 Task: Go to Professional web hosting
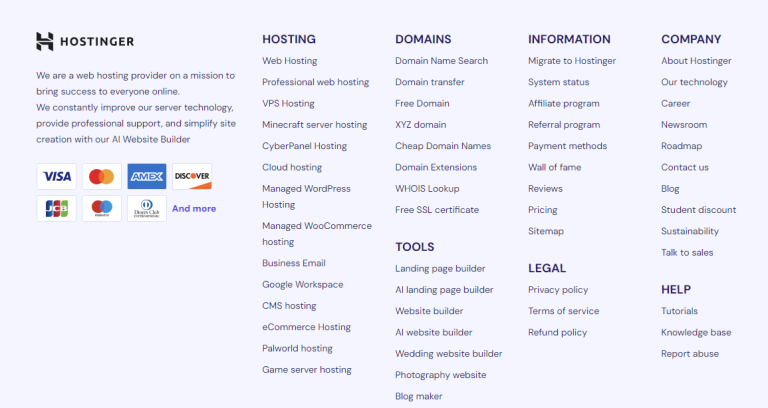[x=315, y=82]
